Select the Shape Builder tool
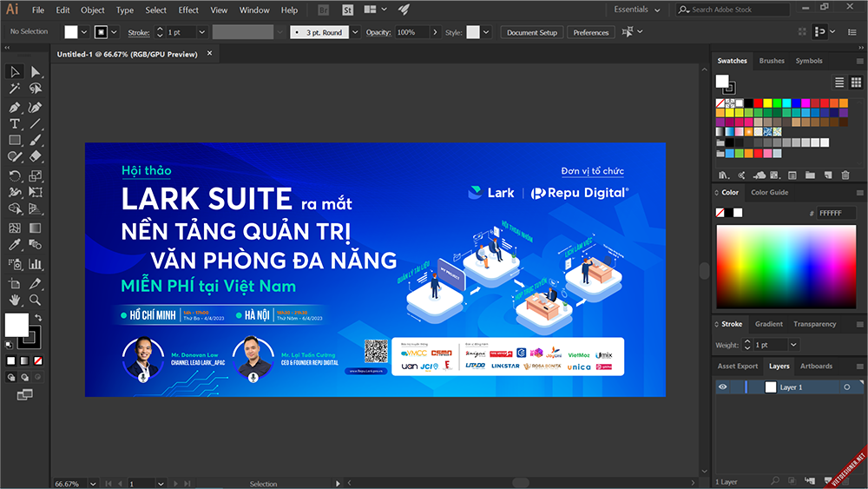This screenshot has width=868, height=489. coord(15,208)
